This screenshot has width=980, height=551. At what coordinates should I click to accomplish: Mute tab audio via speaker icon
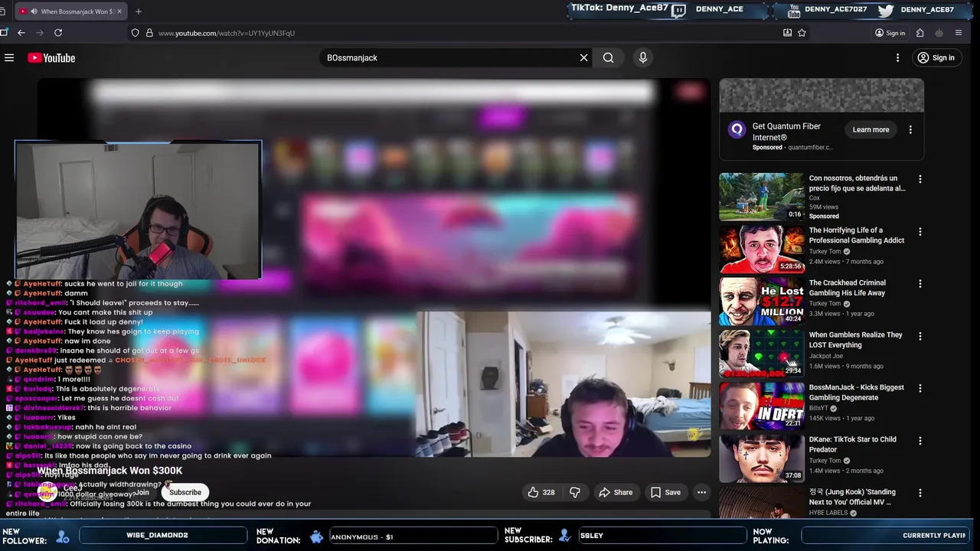click(x=35, y=11)
